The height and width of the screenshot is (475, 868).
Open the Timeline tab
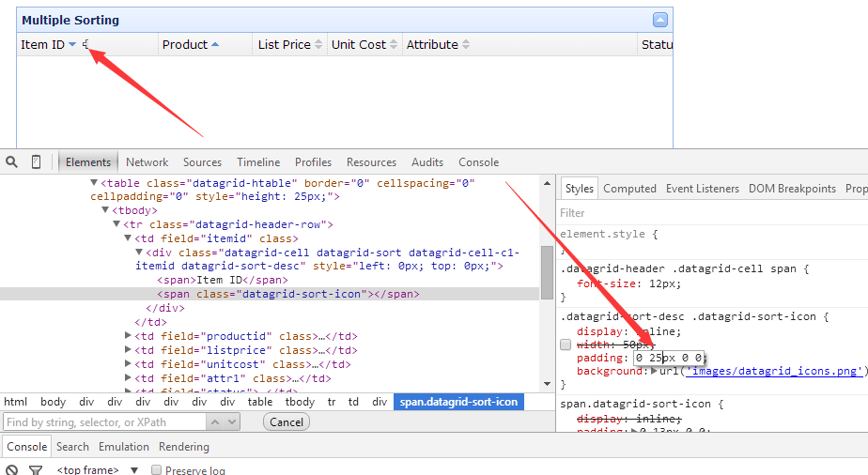(258, 162)
